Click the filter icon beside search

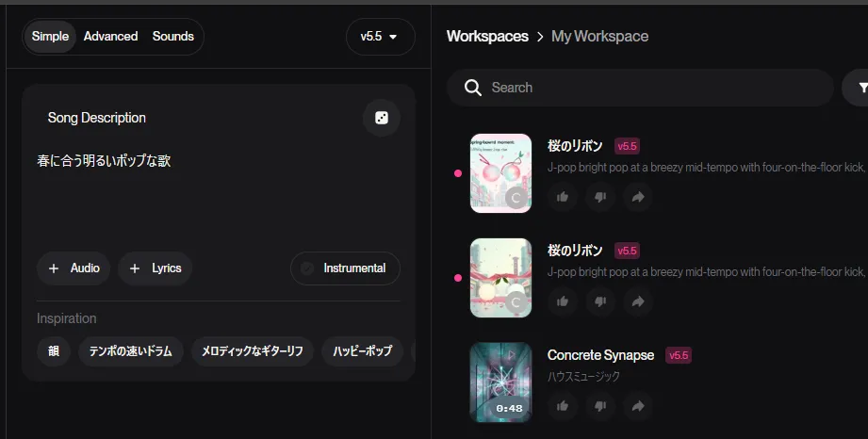tap(861, 88)
